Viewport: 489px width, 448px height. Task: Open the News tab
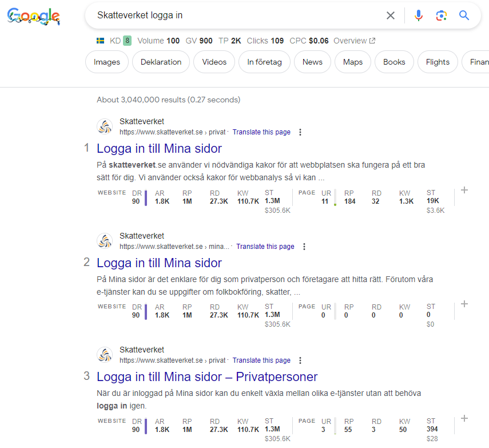[312, 61]
